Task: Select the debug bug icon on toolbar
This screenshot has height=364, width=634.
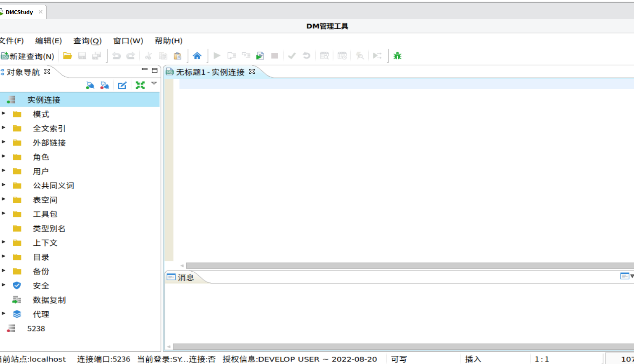Action: pyautogui.click(x=397, y=55)
